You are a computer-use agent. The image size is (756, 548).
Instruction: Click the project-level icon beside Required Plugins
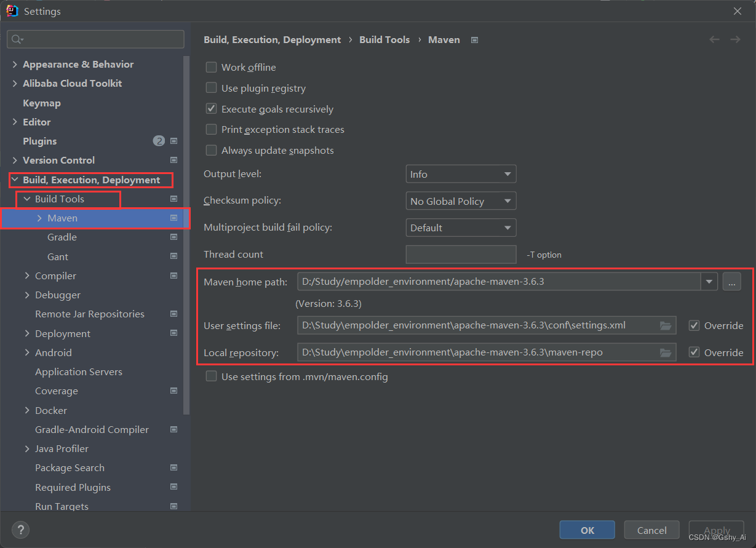(174, 487)
